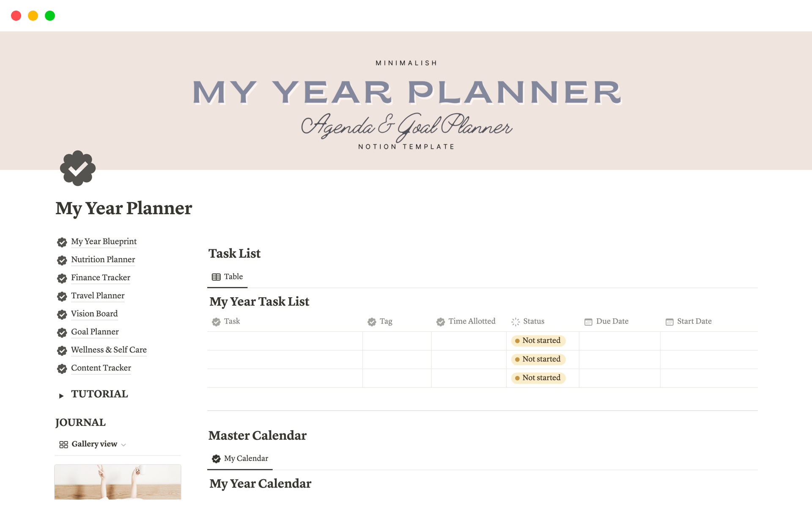Click the badge icon next to My Calendar
Image resolution: width=812 pixels, height=508 pixels.
coord(216,458)
